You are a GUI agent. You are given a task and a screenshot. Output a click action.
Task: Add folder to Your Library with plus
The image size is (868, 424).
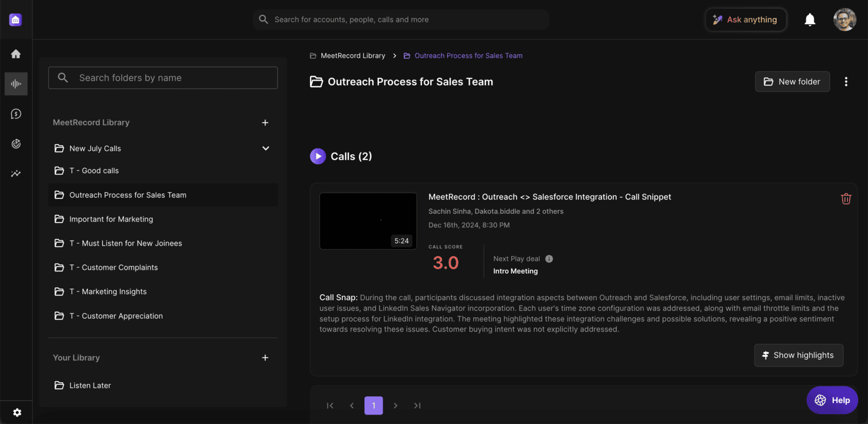pos(265,357)
